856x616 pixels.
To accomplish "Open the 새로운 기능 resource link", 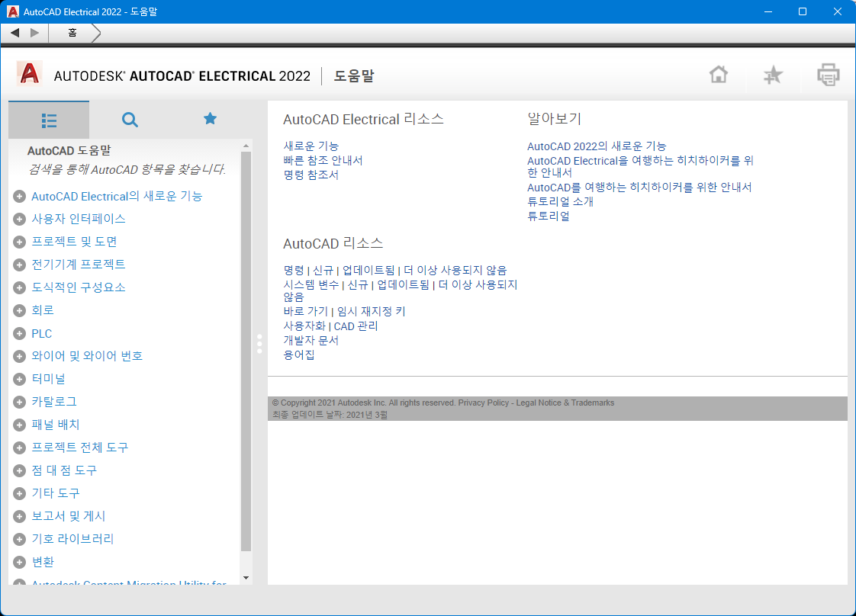I will [x=311, y=146].
